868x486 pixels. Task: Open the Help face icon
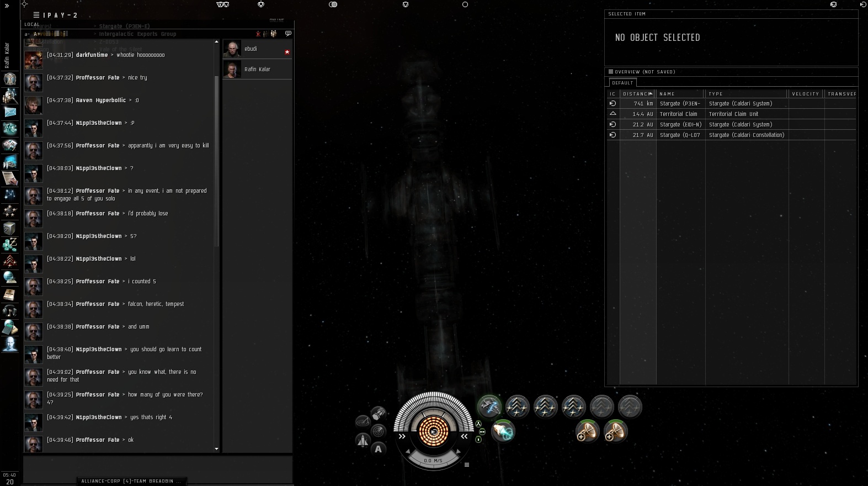(x=10, y=344)
